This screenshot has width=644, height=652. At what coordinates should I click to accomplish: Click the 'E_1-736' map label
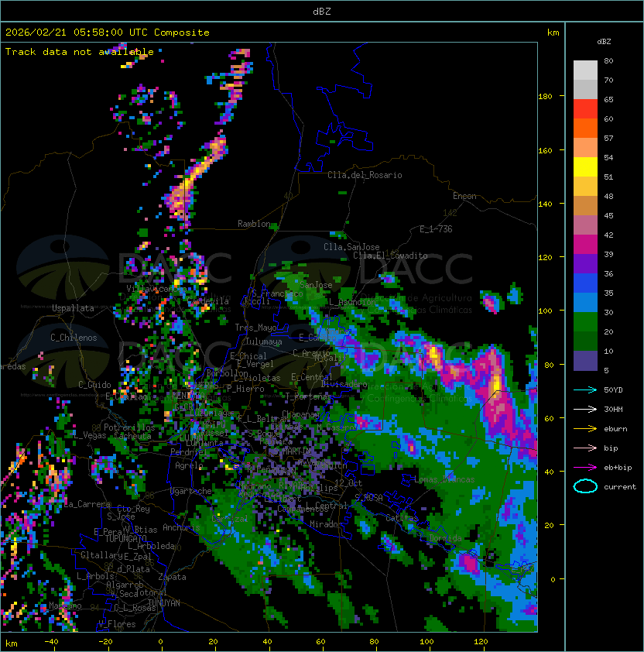tap(436, 229)
